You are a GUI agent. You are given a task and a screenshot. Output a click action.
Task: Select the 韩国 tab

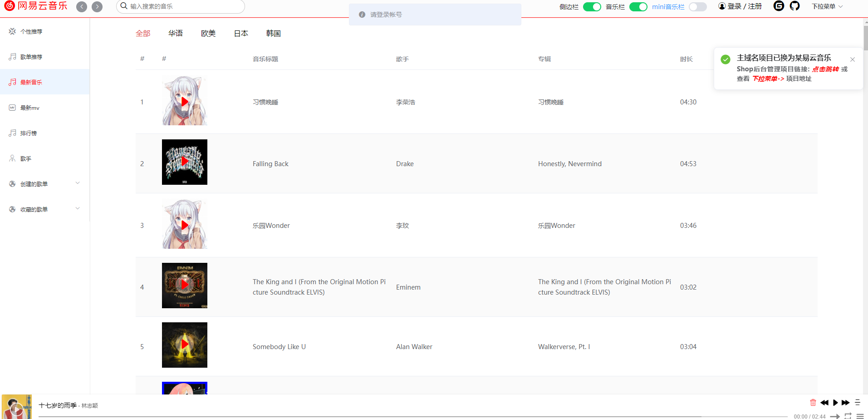tap(274, 33)
